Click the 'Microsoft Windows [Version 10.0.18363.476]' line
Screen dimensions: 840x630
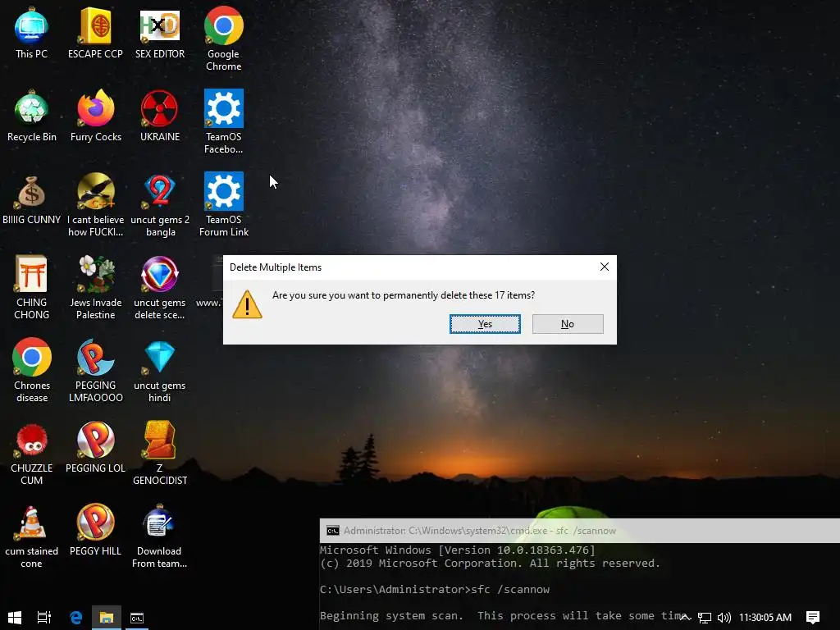point(458,550)
